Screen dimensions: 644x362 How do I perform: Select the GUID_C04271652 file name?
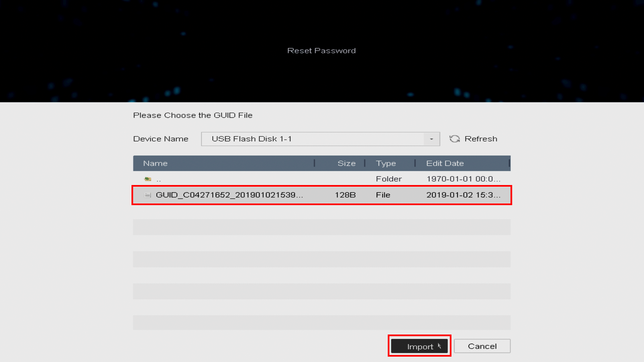(x=229, y=195)
